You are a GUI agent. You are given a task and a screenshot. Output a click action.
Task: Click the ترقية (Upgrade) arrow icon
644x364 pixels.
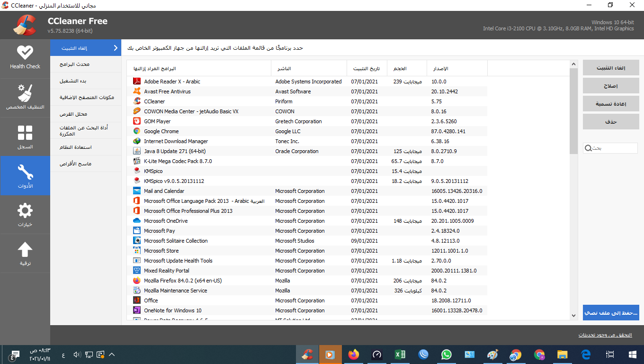[x=25, y=249]
